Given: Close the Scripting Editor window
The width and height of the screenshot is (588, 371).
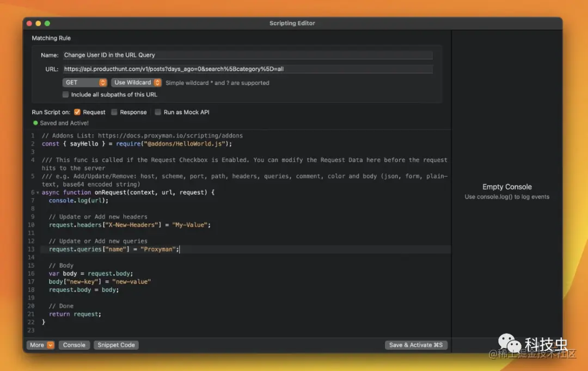Looking at the screenshot, I should [29, 23].
